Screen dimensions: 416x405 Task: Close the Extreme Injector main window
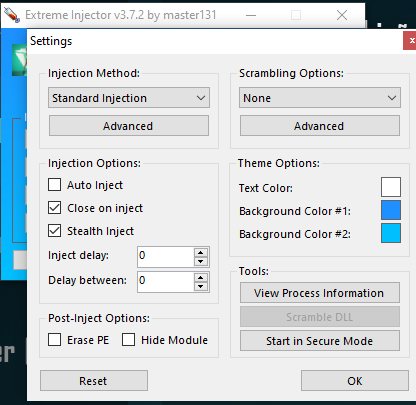342,15
